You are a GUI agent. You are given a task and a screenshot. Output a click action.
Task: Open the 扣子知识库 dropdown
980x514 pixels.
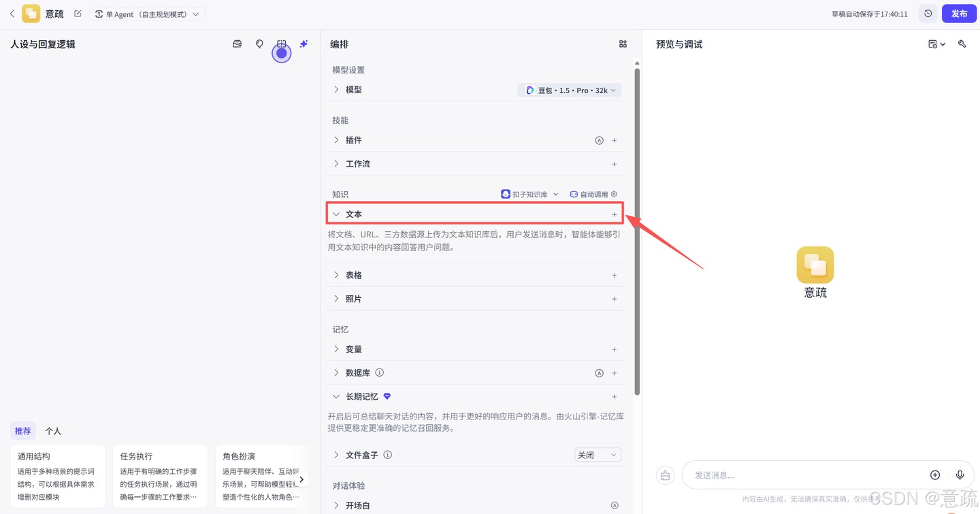(x=530, y=194)
